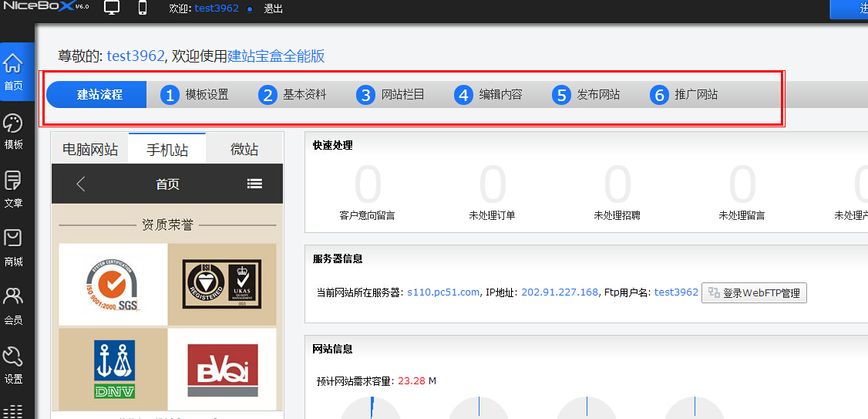The width and height of the screenshot is (868, 419).
Task: Go to step 3 网站栏目
Action: (x=391, y=95)
